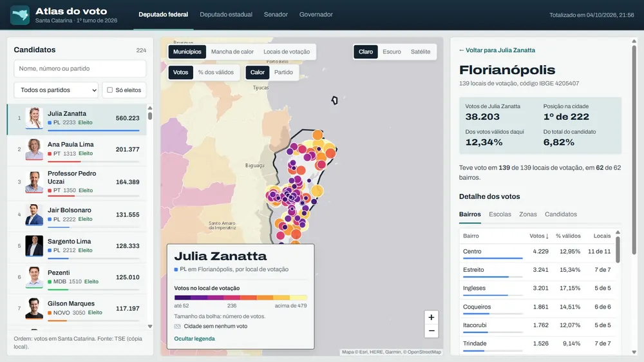Open Deputado estadual tab

[x=226, y=15]
